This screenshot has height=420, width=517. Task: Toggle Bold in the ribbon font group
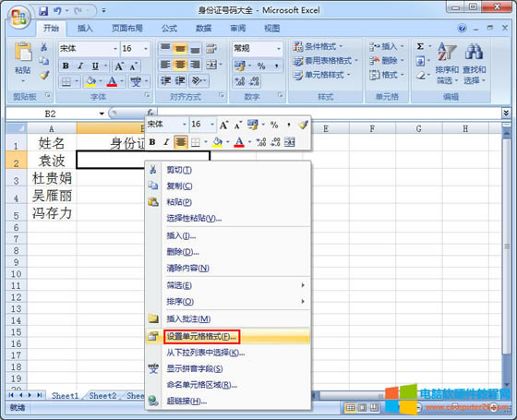click(66, 66)
